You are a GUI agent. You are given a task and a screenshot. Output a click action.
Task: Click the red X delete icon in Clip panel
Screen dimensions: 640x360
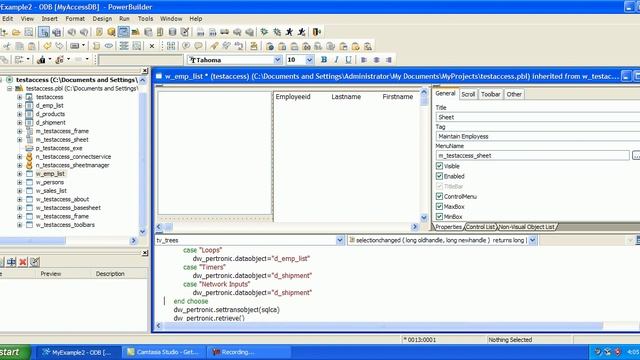[23, 262]
